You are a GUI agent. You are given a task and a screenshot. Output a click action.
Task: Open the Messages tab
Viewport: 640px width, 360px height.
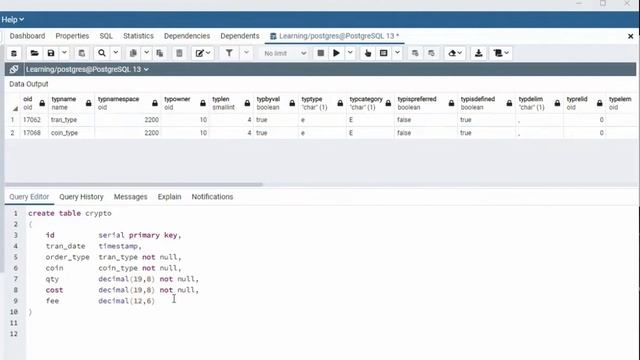131,197
